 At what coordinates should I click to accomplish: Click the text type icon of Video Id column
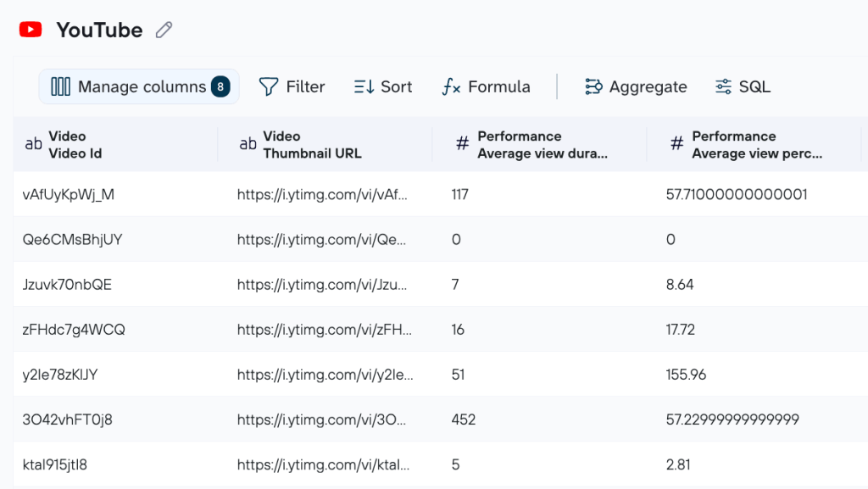tap(33, 144)
